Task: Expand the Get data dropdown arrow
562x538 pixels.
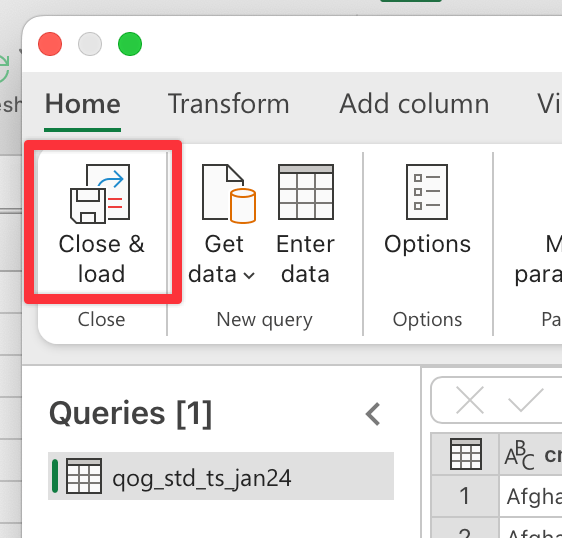Action: coord(249,275)
